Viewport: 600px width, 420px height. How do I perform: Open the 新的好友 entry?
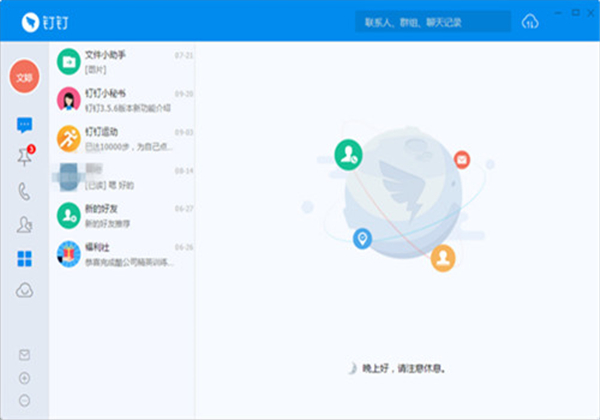tap(122, 215)
